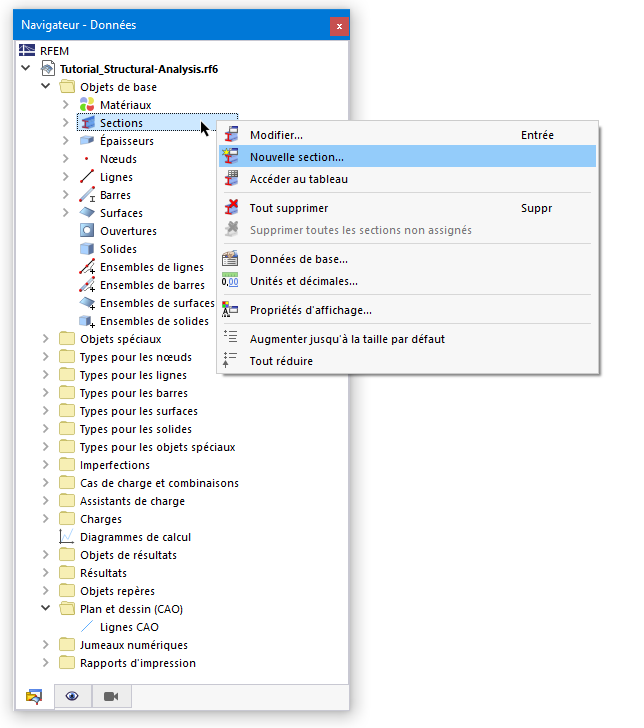Image resolution: width=644 pixels, height=728 pixels.
Task: Click the Épaisseurs plate icon
Action: click(x=87, y=141)
